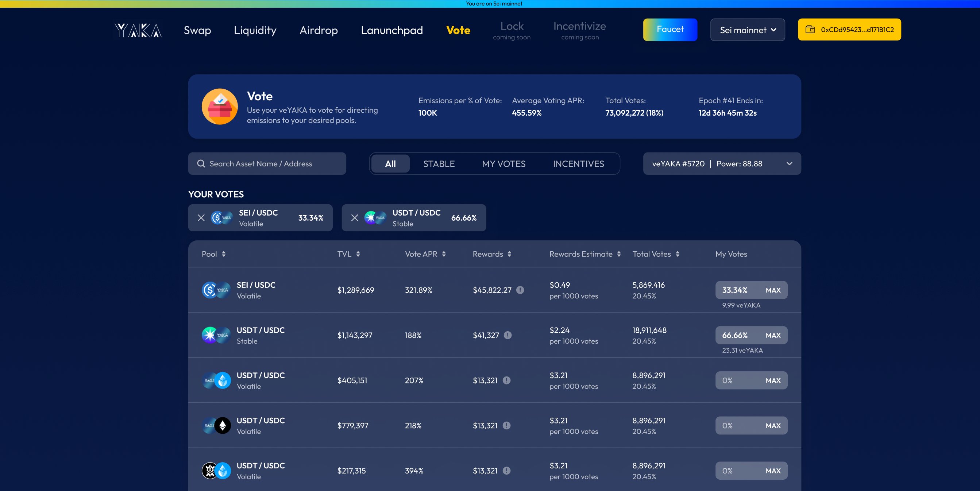Click the Incentivize coming soon item
Viewport: 980px width, 491px height.
(x=579, y=30)
